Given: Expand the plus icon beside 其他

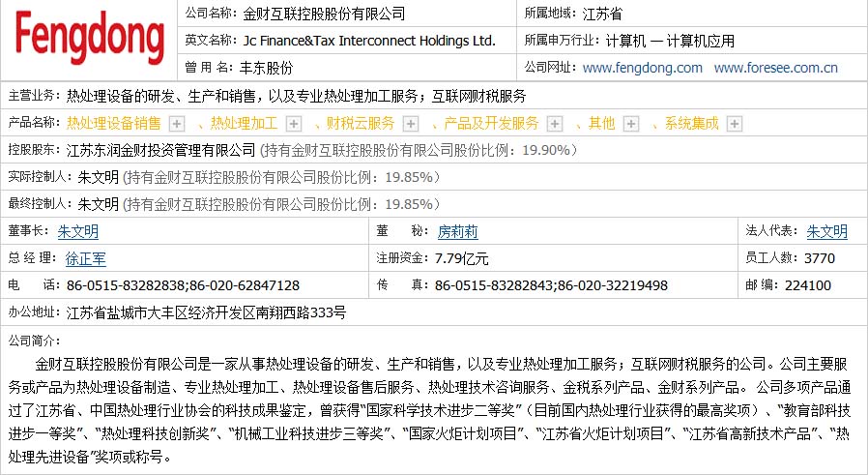Looking at the screenshot, I should [630, 124].
